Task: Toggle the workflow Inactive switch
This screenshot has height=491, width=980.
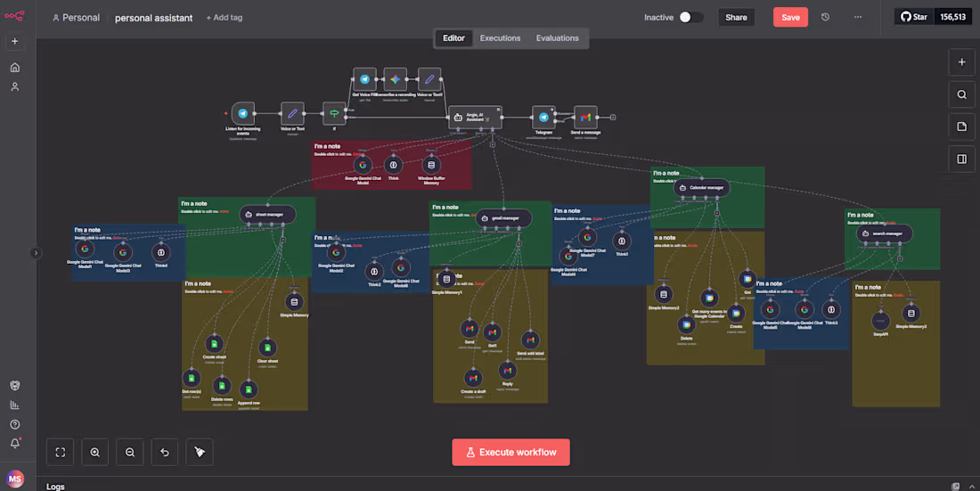Action: pyautogui.click(x=691, y=18)
